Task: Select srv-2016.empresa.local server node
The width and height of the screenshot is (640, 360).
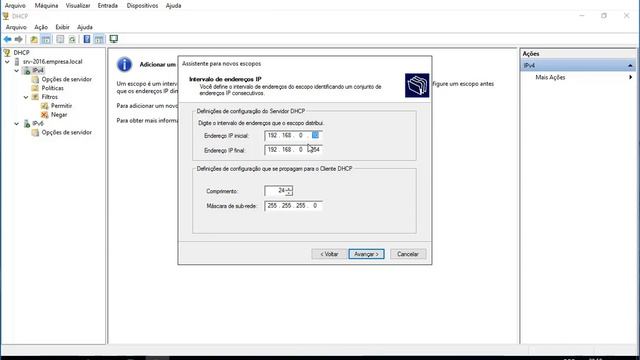Action: pos(53,62)
